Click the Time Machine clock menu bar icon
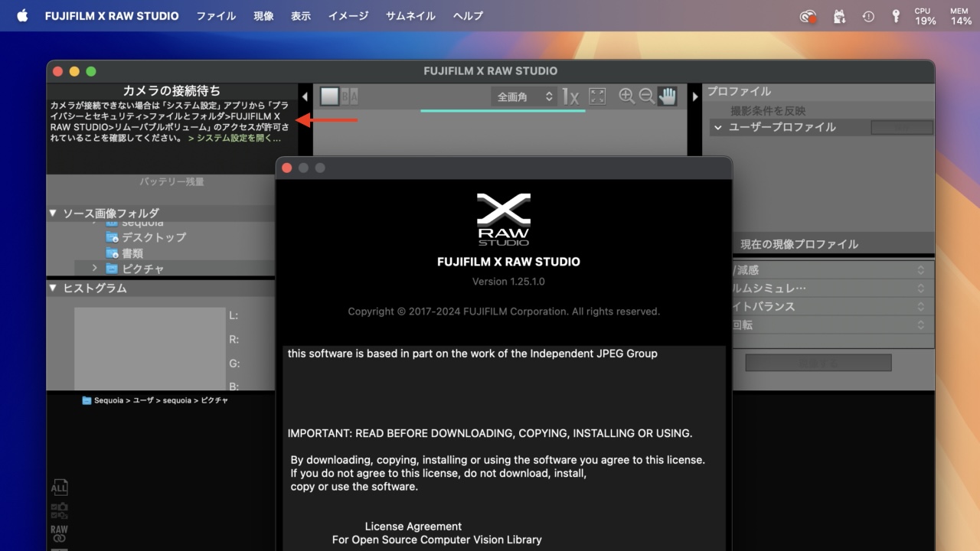Screen dimensions: 980x551 pyautogui.click(x=868, y=16)
